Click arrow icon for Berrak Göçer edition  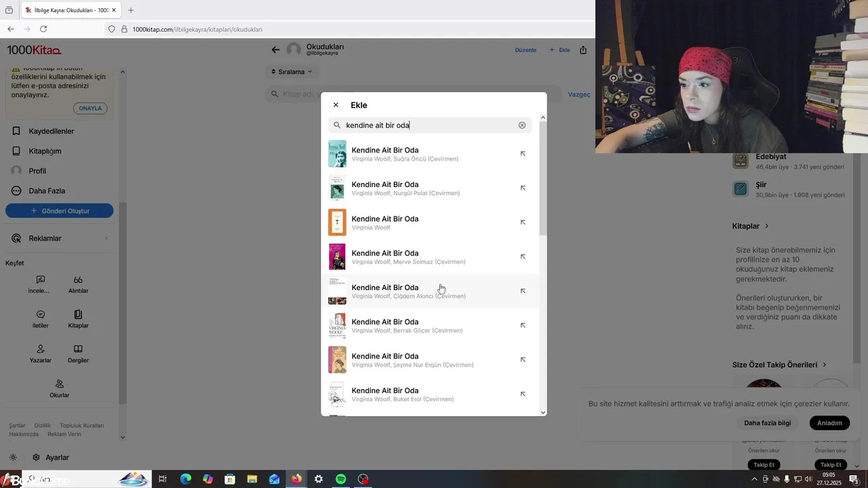(523, 325)
